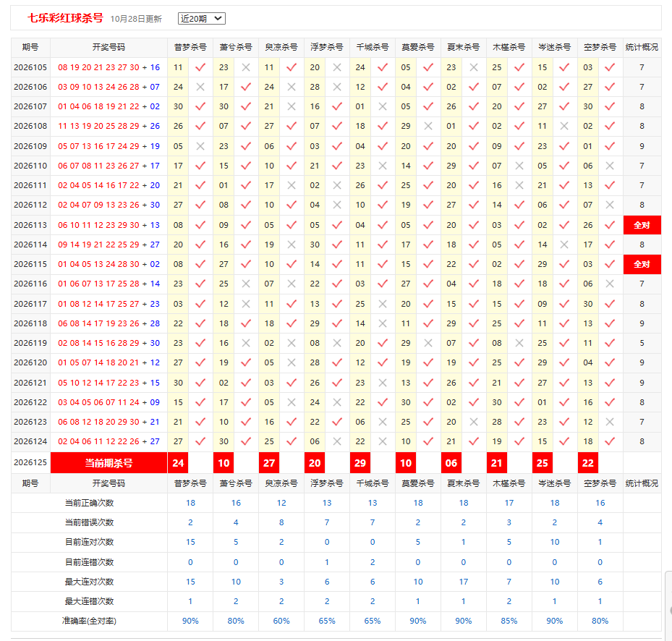Click the 最大连对次数 value 17
672x641 pixels.
(464, 582)
